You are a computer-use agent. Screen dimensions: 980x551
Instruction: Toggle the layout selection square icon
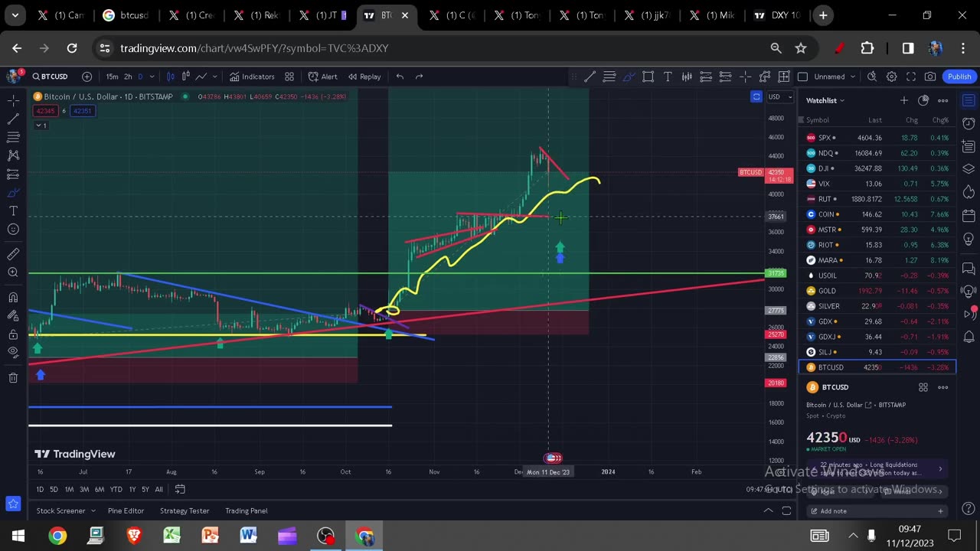click(802, 77)
